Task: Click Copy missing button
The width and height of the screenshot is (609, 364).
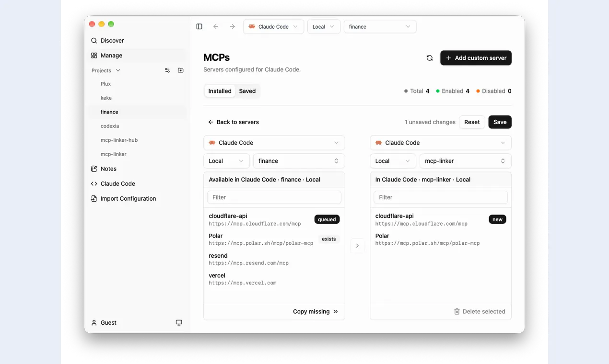Action: coord(316,311)
